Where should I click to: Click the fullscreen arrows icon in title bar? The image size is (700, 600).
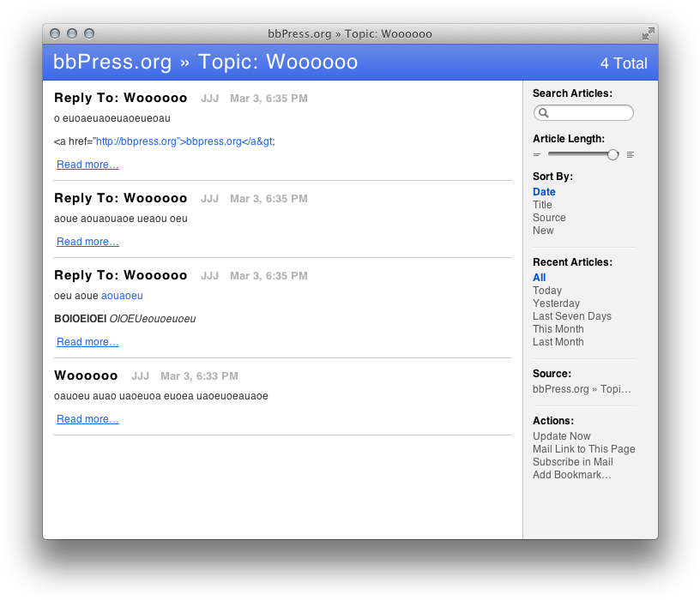pos(648,33)
